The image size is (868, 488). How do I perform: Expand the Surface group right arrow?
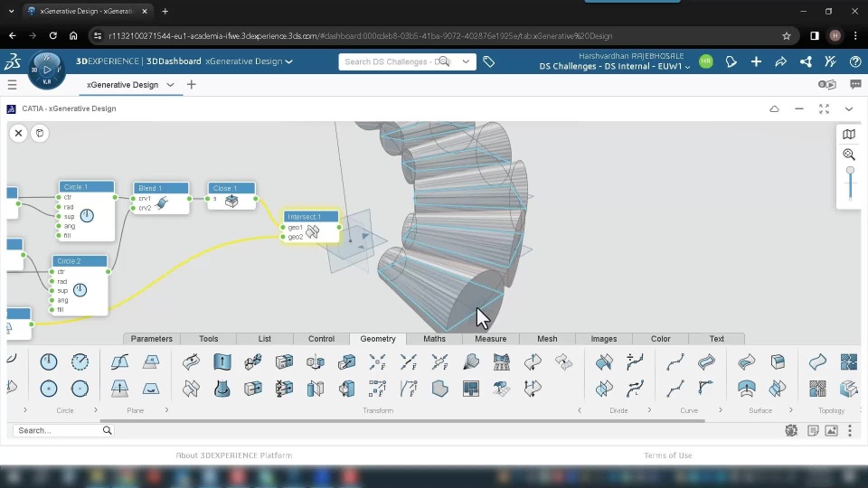point(791,410)
